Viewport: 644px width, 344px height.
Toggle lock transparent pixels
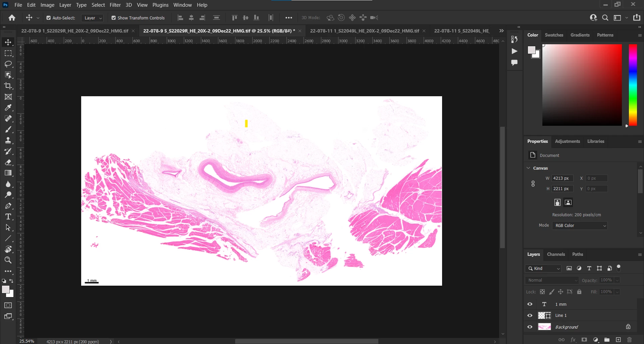[542, 292]
